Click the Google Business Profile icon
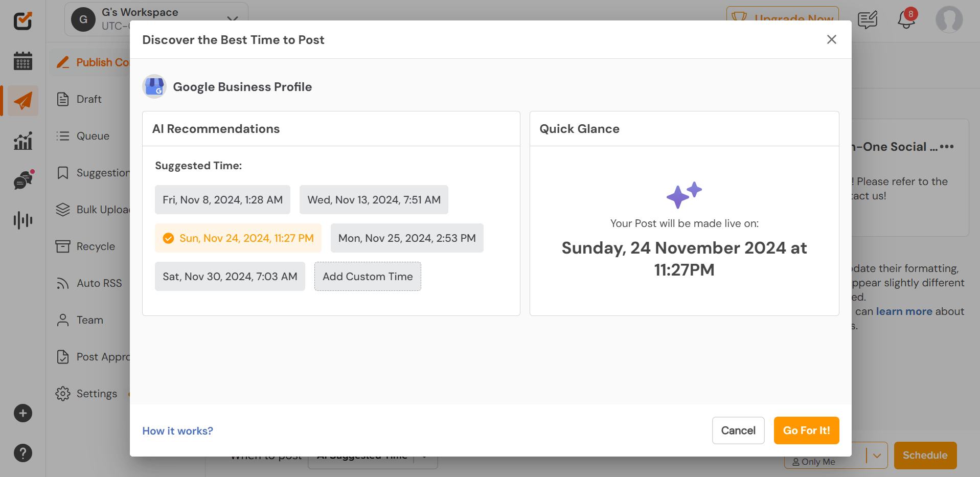The height and width of the screenshot is (477, 980). click(x=154, y=86)
